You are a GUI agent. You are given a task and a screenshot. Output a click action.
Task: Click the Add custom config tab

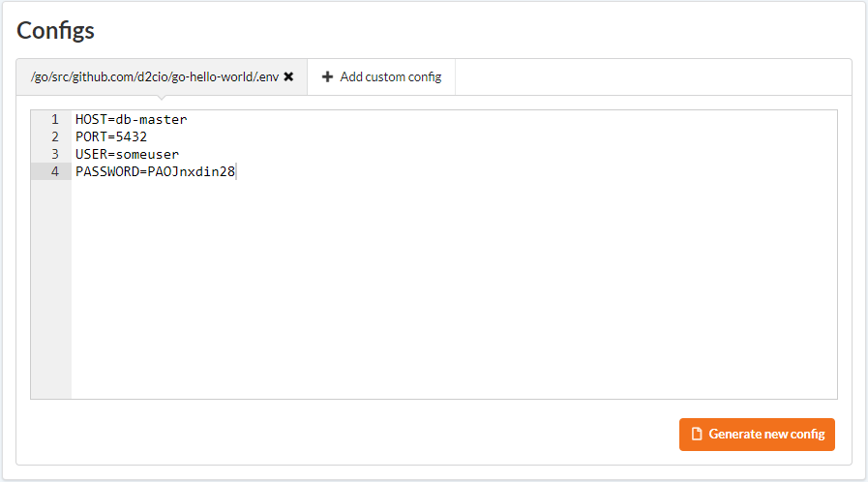[x=381, y=76]
